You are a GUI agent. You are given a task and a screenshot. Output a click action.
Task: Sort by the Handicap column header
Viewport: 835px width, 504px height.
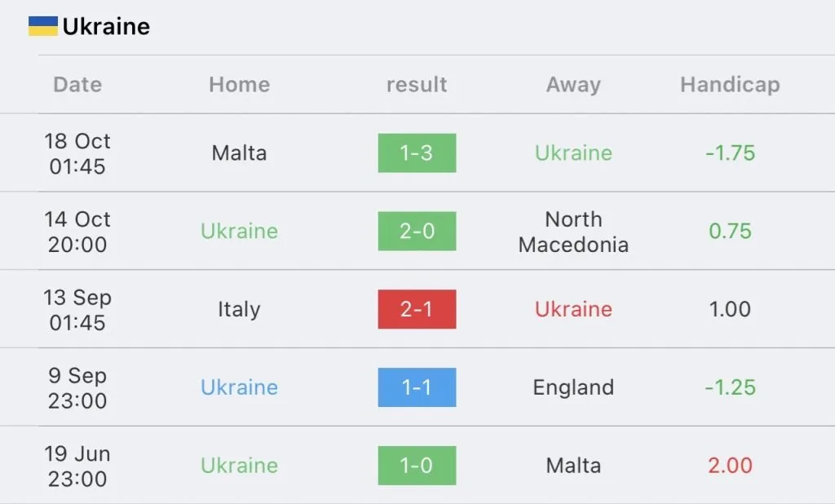click(x=730, y=85)
